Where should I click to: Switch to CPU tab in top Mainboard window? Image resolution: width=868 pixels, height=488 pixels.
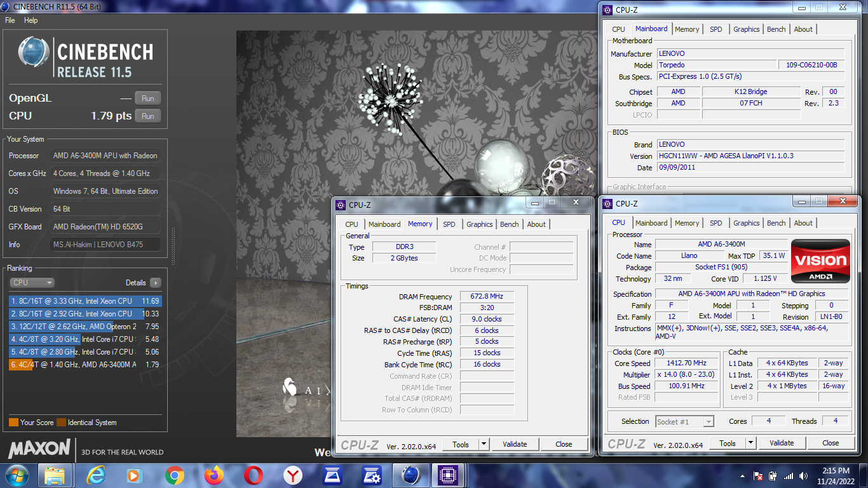click(x=618, y=29)
